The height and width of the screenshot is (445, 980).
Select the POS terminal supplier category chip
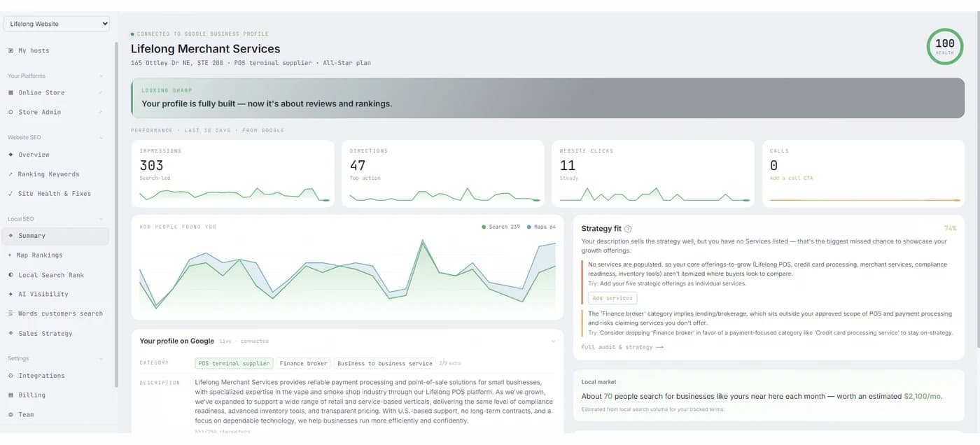pos(234,363)
